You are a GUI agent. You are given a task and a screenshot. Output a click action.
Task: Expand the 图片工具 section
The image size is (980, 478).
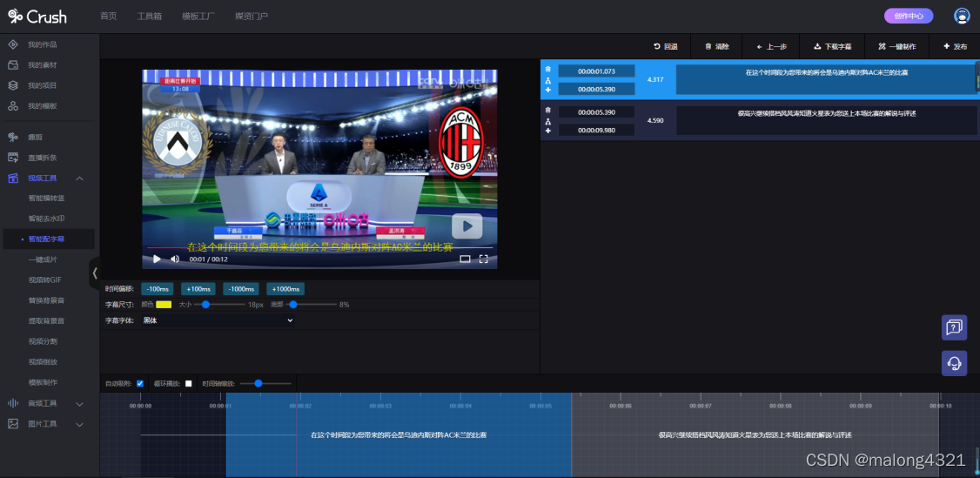79,424
